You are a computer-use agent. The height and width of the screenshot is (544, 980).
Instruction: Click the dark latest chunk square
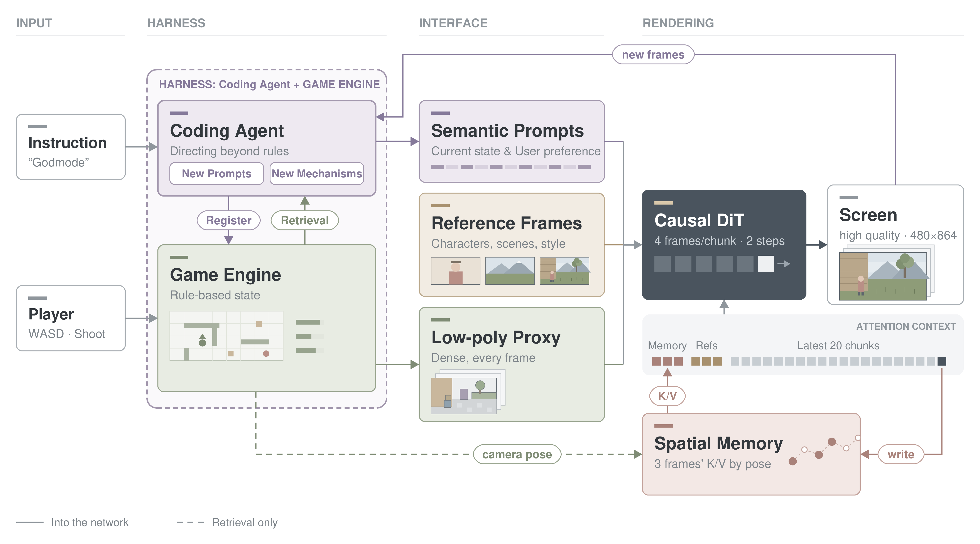pos(942,361)
